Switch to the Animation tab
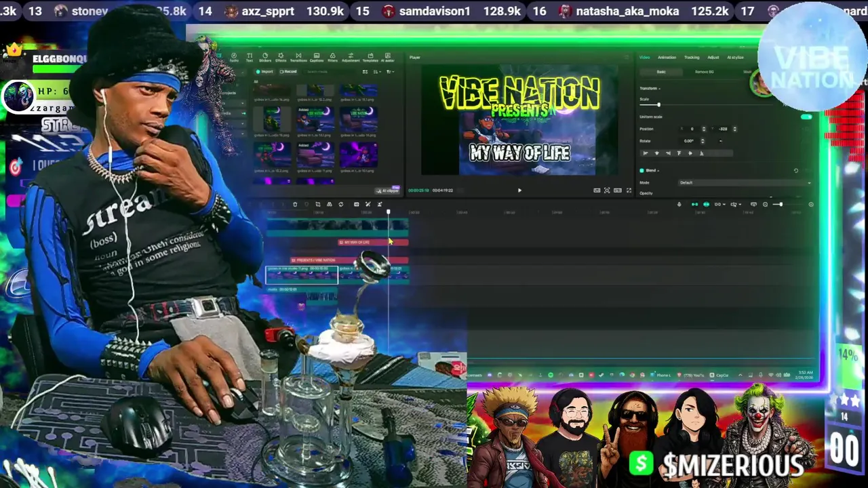Image resolution: width=868 pixels, height=488 pixels. coord(667,58)
